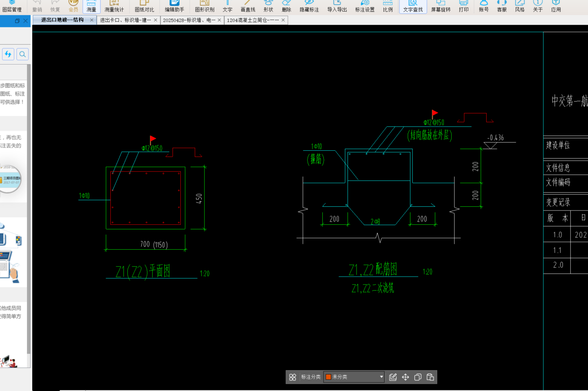Close the 进出口地磅--结构 tab
Image resolution: width=588 pixels, height=391 pixels.
pyautogui.click(x=92, y=20)
